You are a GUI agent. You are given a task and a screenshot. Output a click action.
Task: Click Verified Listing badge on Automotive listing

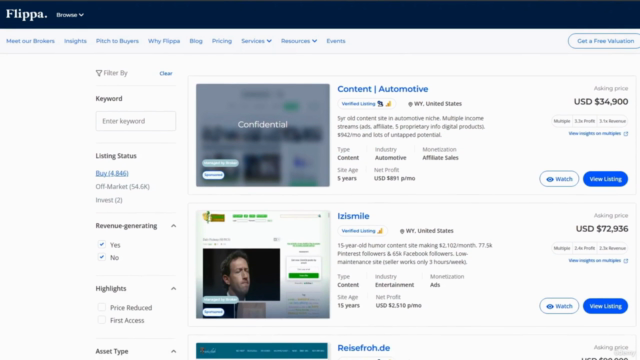pos(366,104)
